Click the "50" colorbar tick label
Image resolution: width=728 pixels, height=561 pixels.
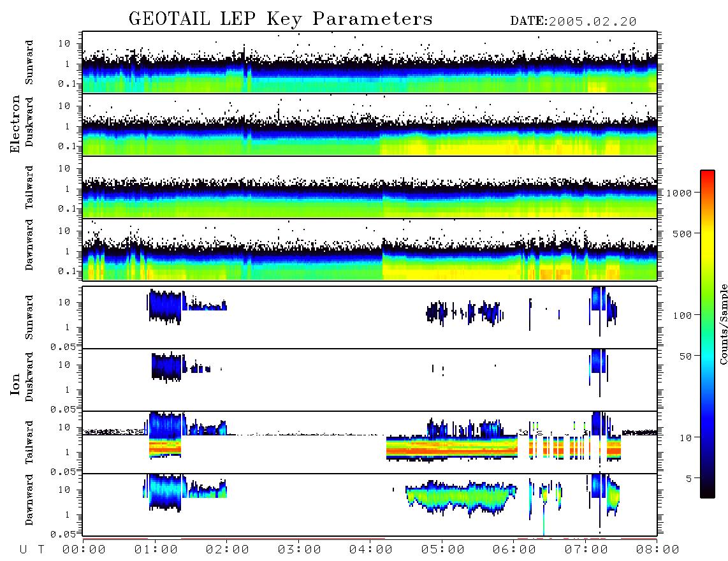point(686,356)
